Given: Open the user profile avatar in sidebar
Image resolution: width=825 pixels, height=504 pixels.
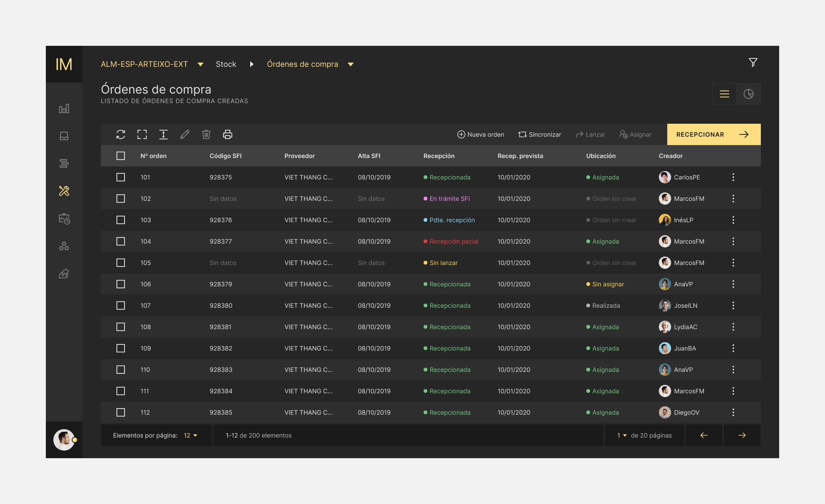Looking at the screenshot, I should 64,440.
